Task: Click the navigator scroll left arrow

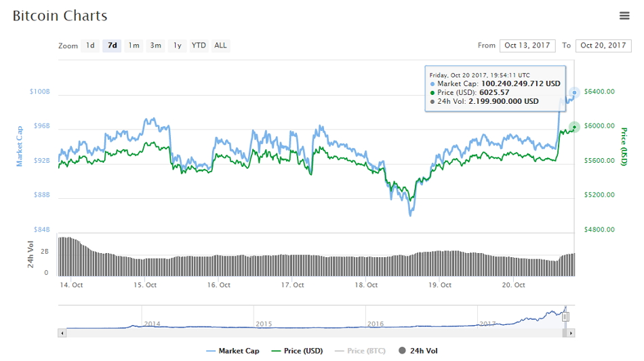Action: (62, 333)
